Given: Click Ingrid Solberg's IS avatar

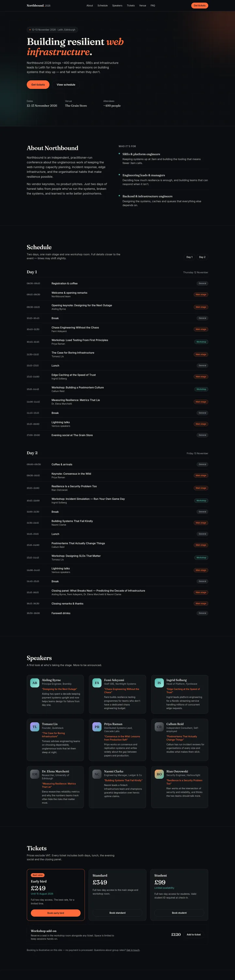Looking at the screenshot, I should pos(159,683).
